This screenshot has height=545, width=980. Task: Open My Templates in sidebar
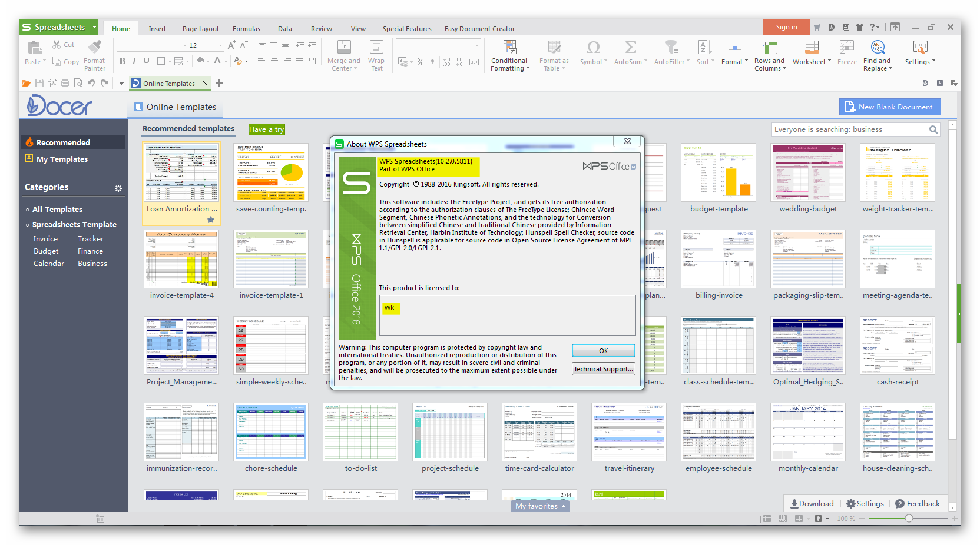[x=62, y=159]
